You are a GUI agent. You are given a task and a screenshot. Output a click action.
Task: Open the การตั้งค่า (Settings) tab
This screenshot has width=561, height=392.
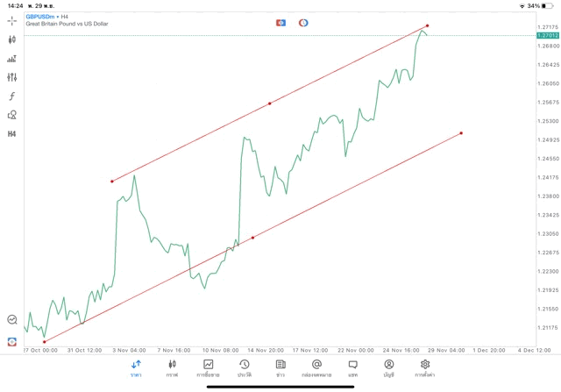click(425, 367)
